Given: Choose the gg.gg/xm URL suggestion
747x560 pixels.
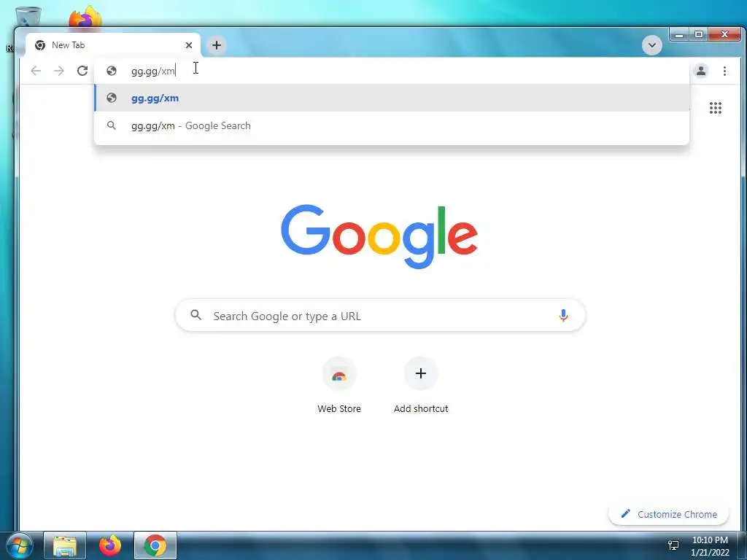Looking at the screenshot, I should 392,98.
